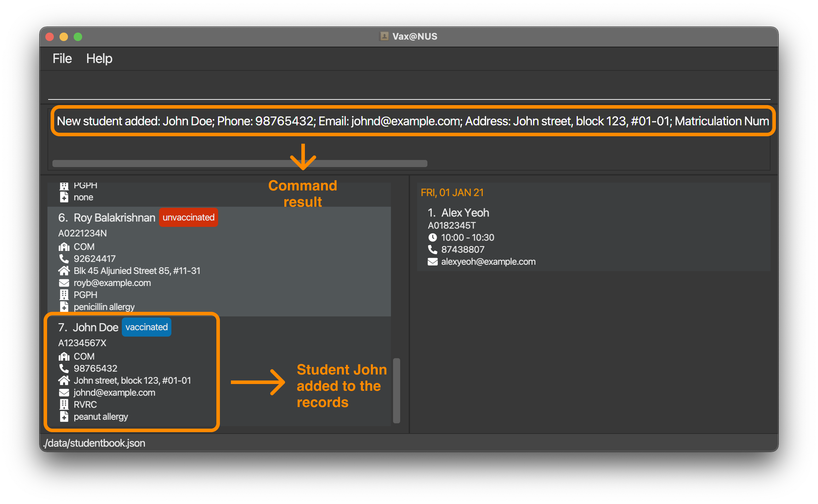Click the email royb@example.com
Screen dimensions: 818x504
(x=112, y=283)
